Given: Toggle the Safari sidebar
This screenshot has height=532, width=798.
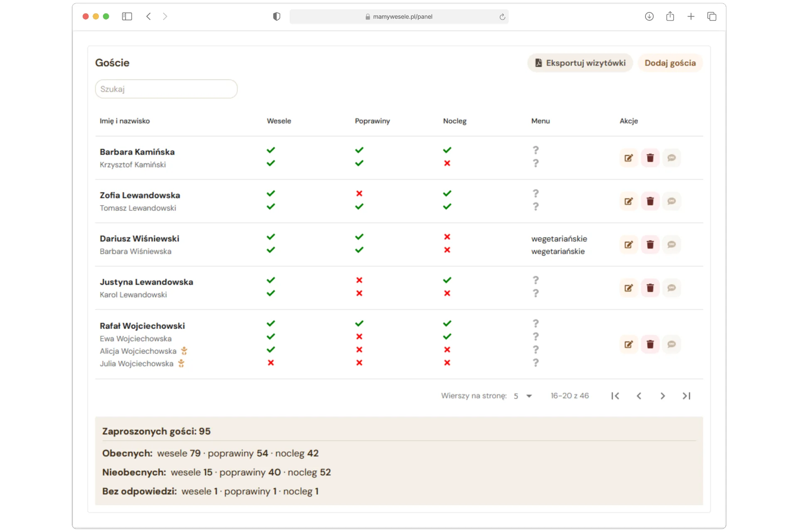Looking at the screenshot, I should [x=127, y=16].
